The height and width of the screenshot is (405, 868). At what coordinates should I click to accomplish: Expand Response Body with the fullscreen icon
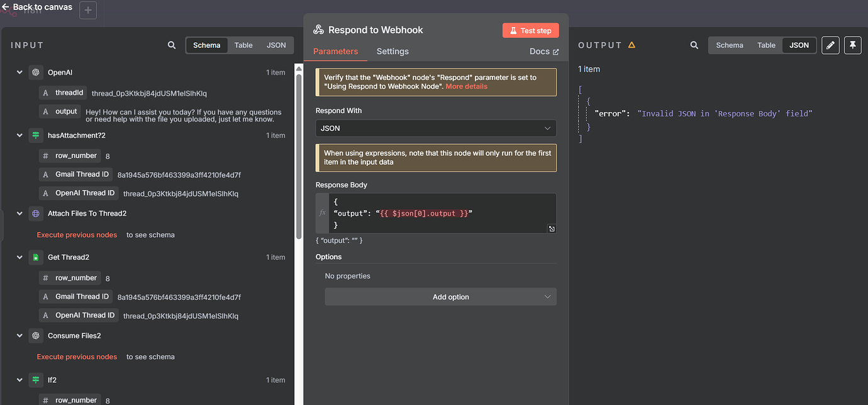point(552,229)
